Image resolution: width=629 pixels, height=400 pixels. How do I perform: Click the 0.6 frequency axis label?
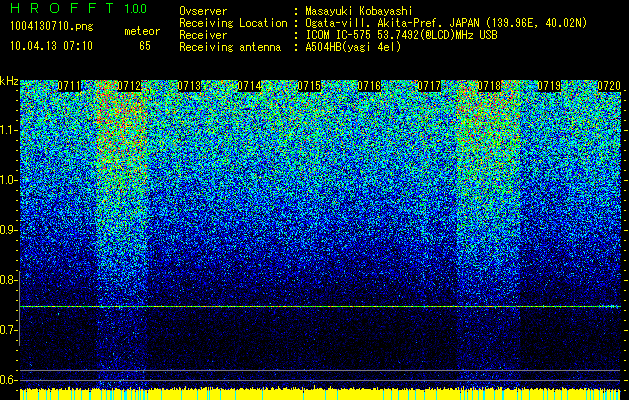pos(8,380)
